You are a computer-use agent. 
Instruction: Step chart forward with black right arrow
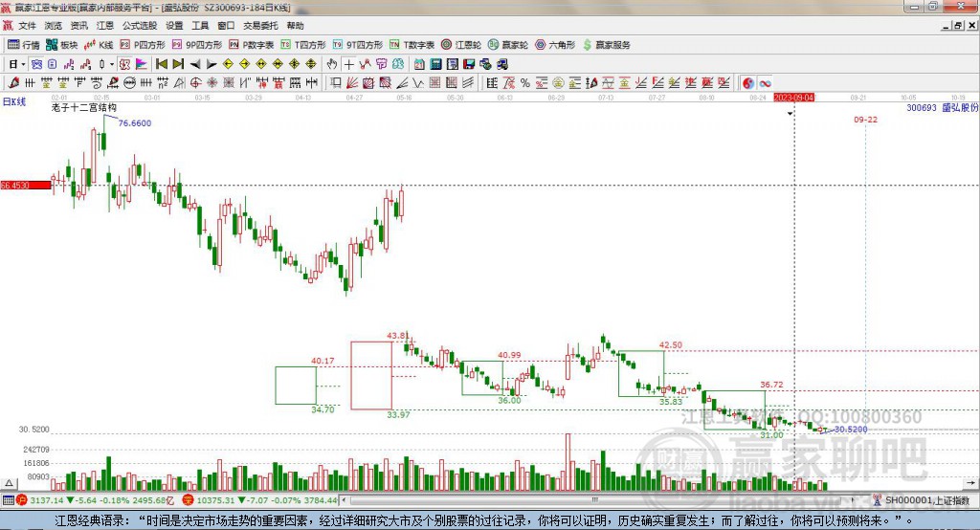(212, 64)
